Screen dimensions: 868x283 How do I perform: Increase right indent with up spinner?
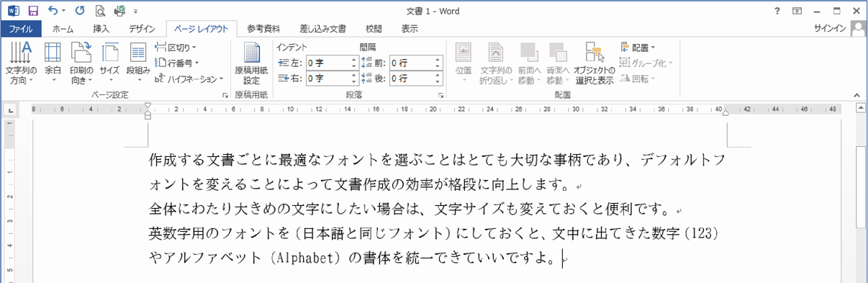[x=353, y=75]
